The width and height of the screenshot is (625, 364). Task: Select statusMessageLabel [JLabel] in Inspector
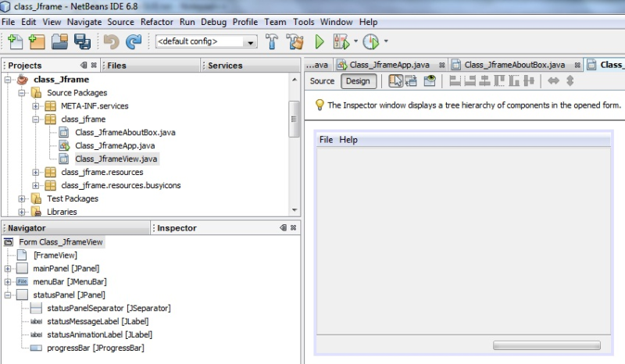point(98,321)
